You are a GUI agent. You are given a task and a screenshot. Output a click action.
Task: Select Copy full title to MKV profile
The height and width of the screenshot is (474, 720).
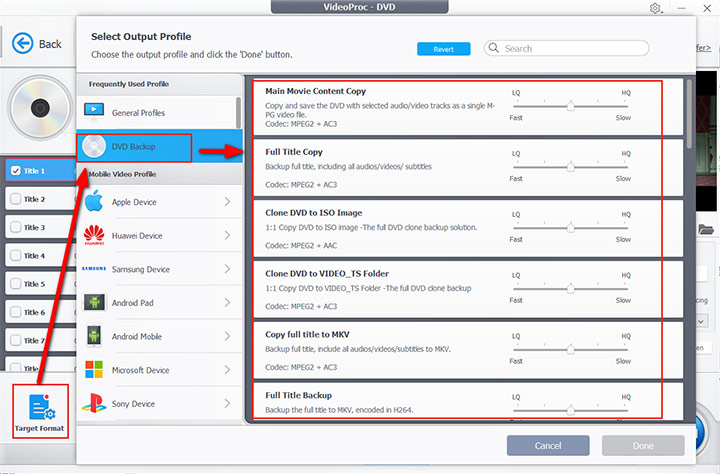(x=468, y=350)
